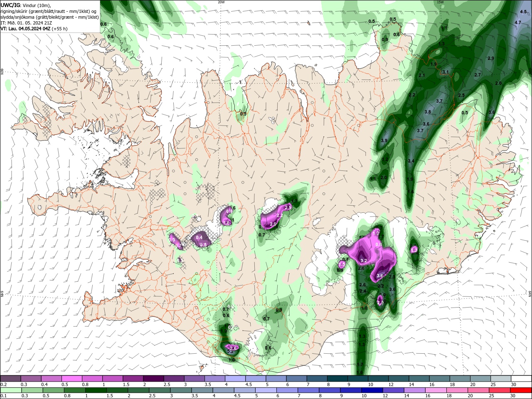The width and height of the screenshot is (532, 399).
Task: Click the grey-purple swatch labeled 0.2, upper row
Action: [10, 379]
